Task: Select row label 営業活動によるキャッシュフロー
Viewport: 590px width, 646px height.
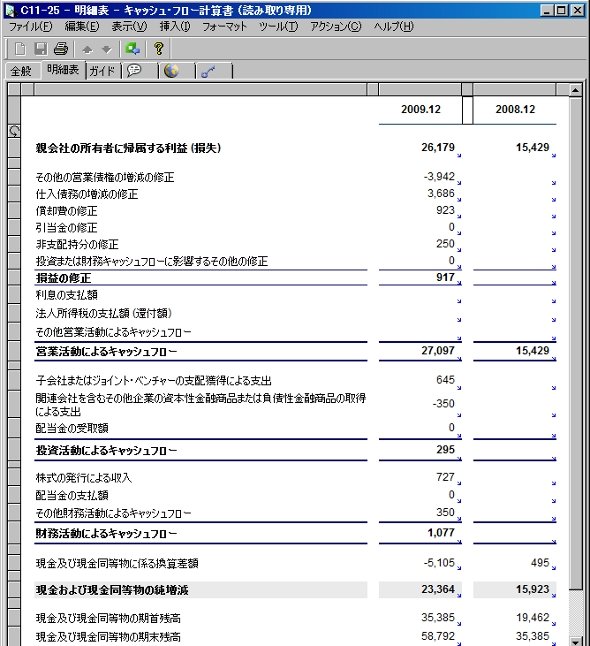Action: point(106,351)
